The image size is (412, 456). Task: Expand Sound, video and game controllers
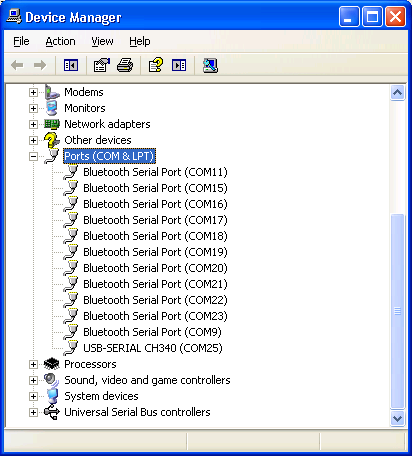[x=33, y=380]
